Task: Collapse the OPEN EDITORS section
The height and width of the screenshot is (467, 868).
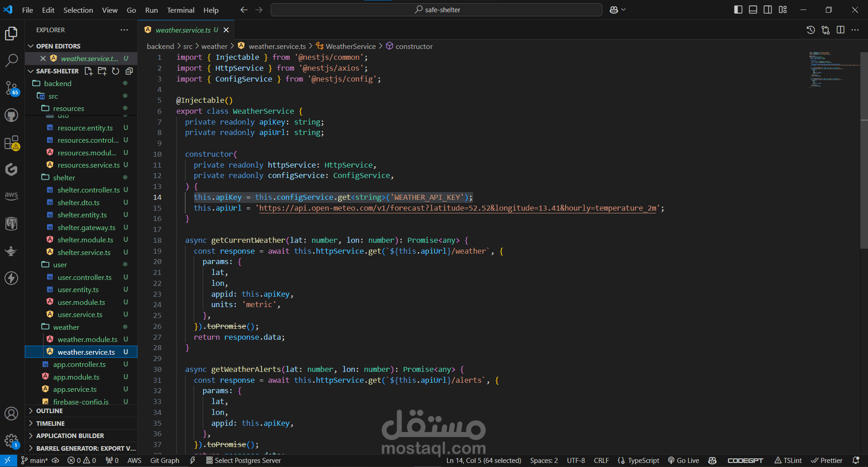Action: [x=81, y=46]
